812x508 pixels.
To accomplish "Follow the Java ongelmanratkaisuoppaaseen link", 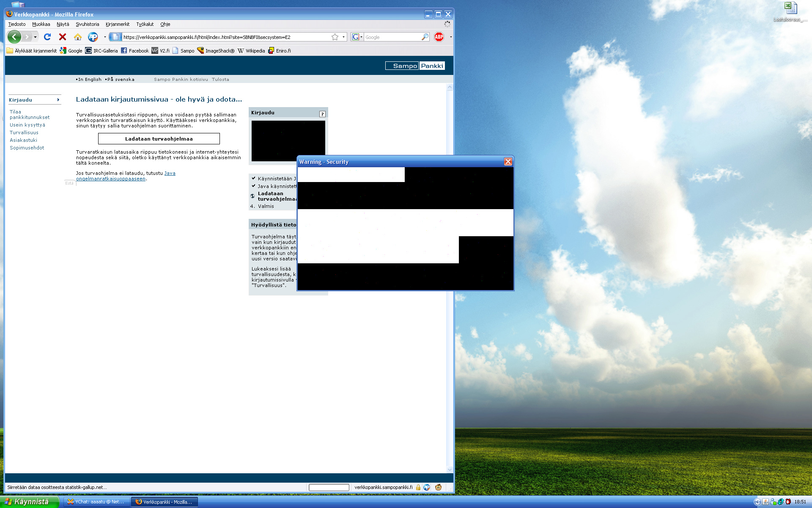I will [111, 179].
